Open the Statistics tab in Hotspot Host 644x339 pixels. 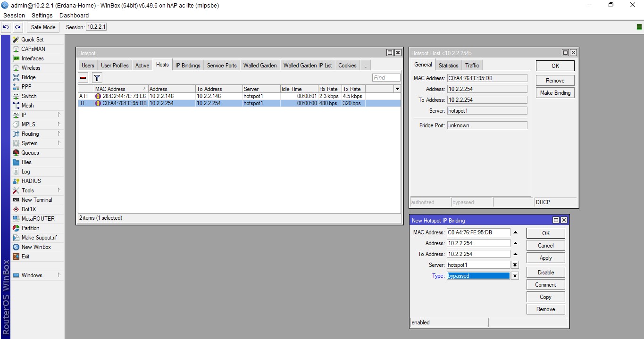pos(448,66)
